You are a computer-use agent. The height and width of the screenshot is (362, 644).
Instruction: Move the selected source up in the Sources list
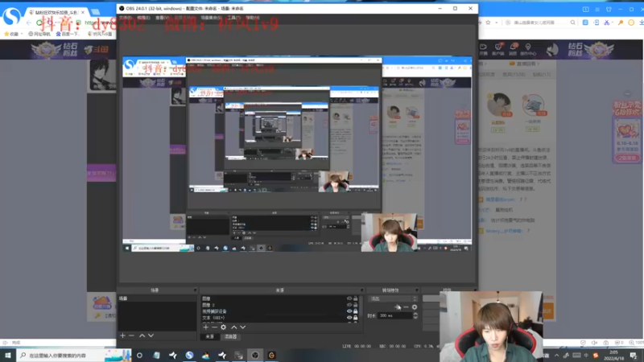234,327
